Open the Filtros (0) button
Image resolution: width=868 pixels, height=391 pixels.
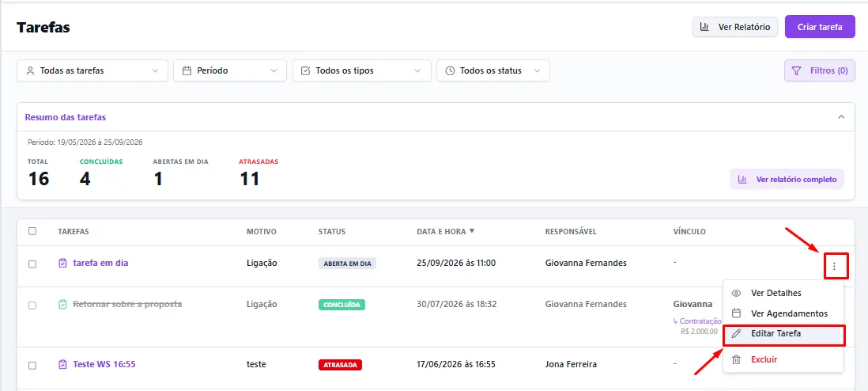click(820, 71)
